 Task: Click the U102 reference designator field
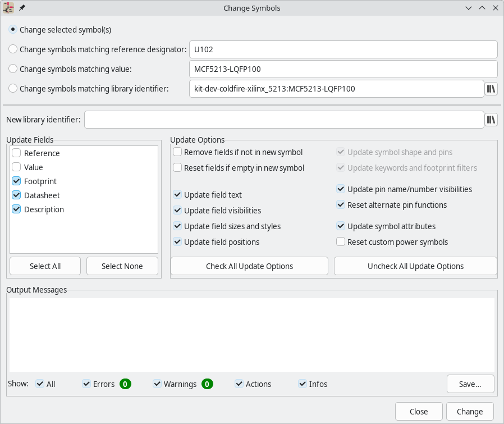(x=342, y=49)
